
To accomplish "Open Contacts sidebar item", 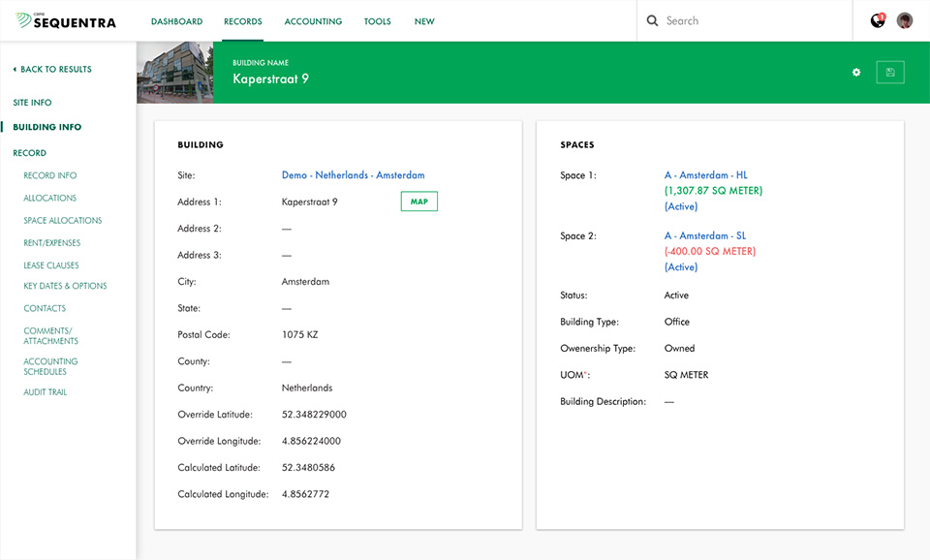I will click(x=45, y=308).
